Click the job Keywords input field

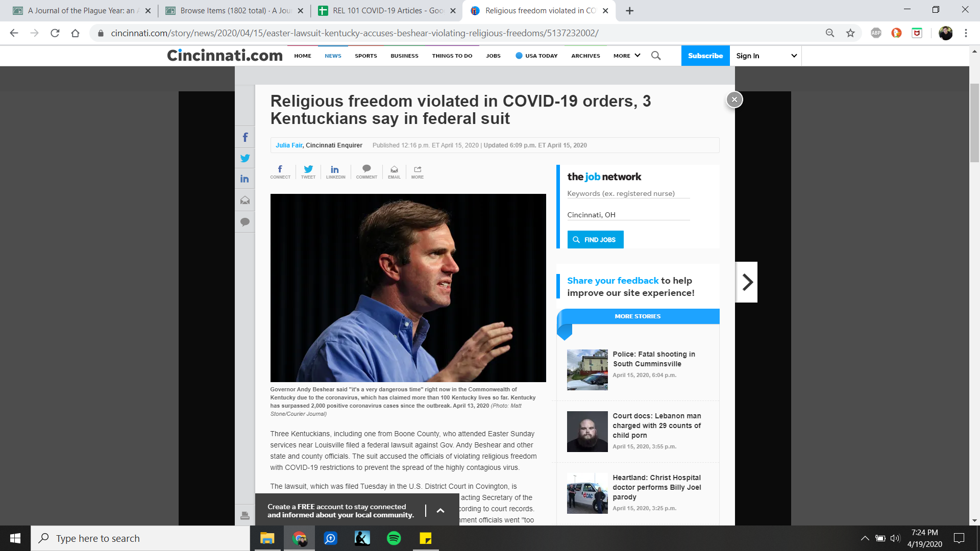[628, 193]
